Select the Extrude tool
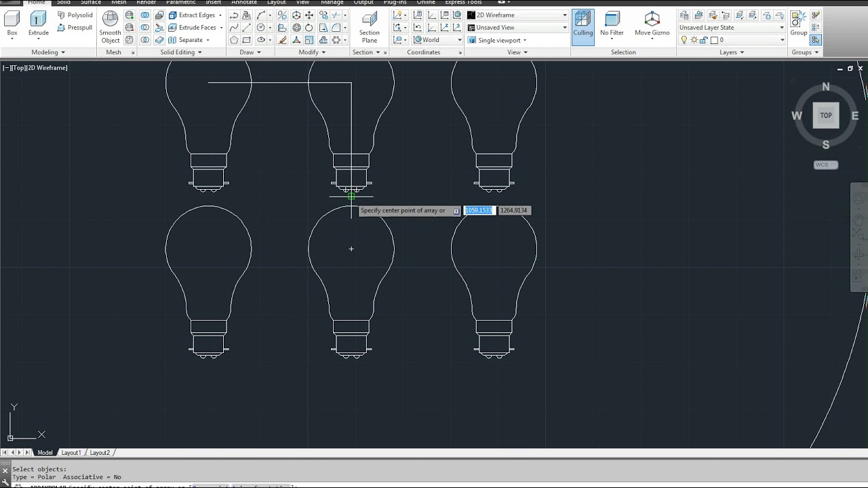The width and height of the screenshot is (868, 488). pos(39,24)
